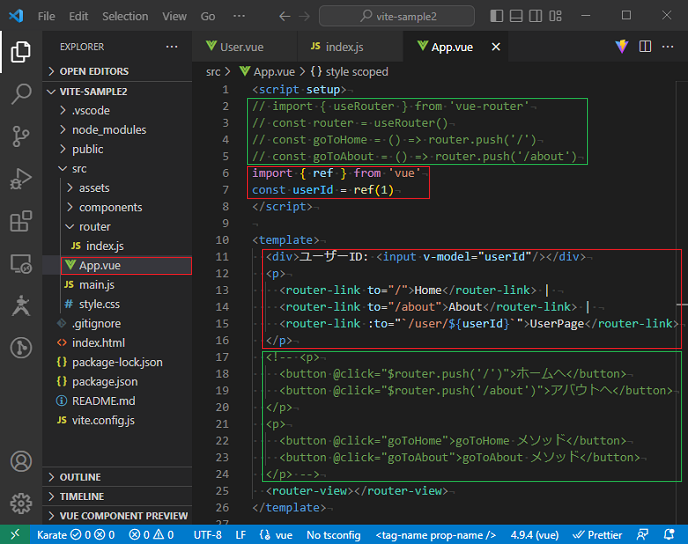This screenshot has height=544, width=688.
Task: Click the Vite icon in editor toolbar
Action: (622, 47)
